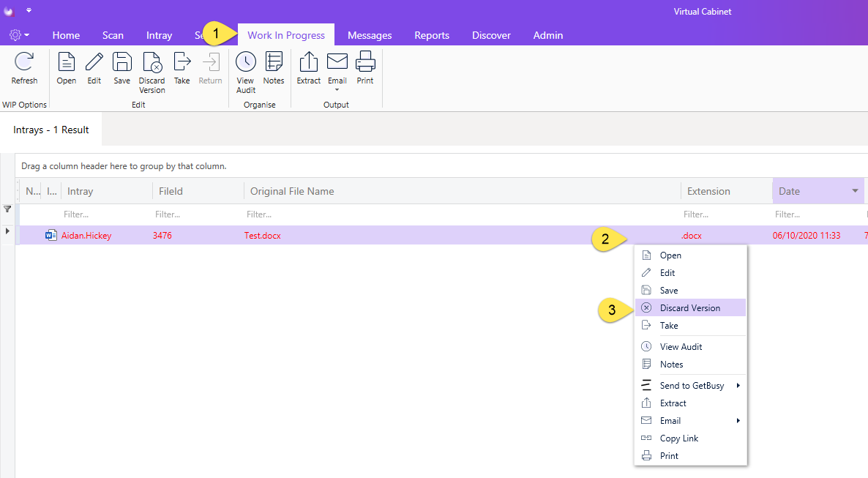Viewport: 868px width, 478px height.
Task: Click the Intray column header
Action: (x=107, y=191)
